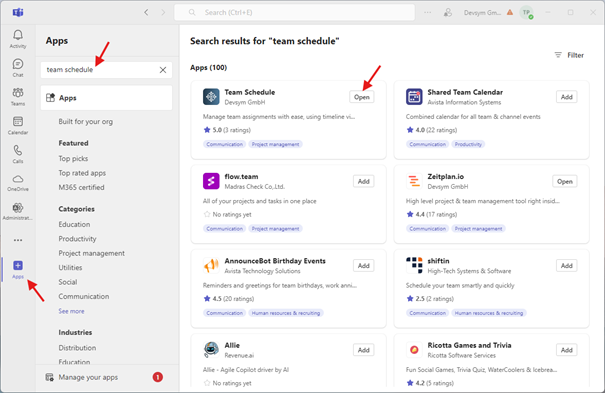Image resolution: width=605 pixels, height=393 pixels.
Task: Click the AnnounceBot Birthday Events icon
Action: click(211, 265)
